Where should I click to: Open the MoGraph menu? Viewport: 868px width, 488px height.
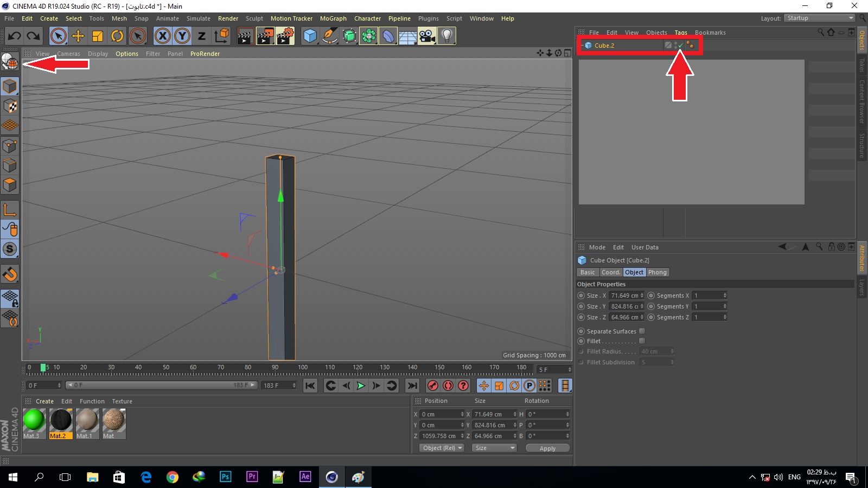click(x=333, y=18)
